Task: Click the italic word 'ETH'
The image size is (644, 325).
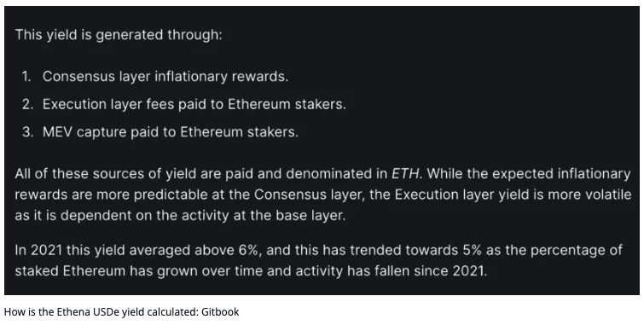Action: pos(405,174)
